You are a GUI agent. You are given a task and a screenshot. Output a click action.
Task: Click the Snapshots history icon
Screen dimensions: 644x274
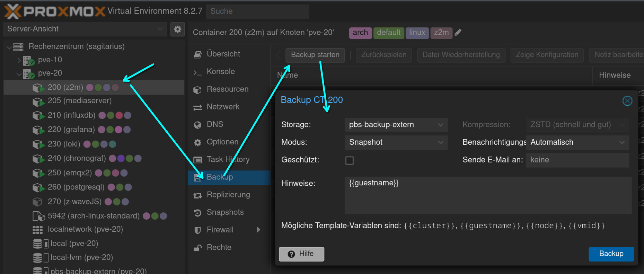[x=197, y=213]
